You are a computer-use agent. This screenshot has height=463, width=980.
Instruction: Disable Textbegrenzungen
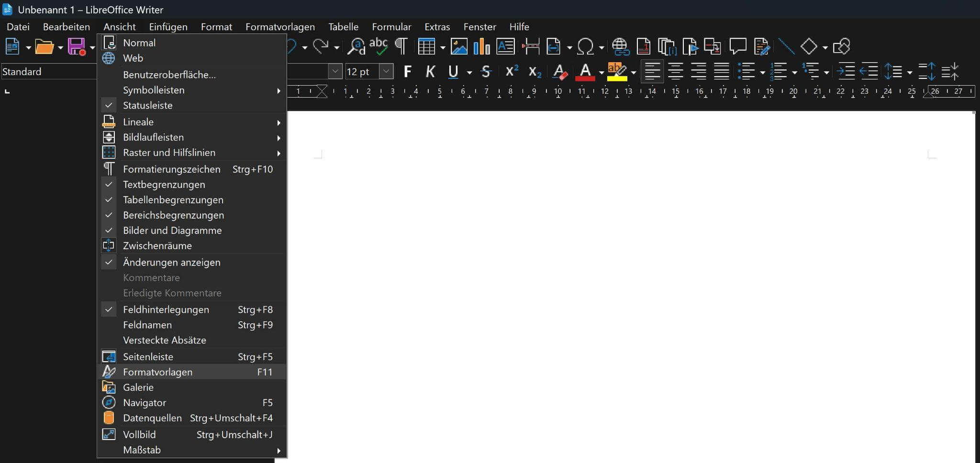point(164,185)
